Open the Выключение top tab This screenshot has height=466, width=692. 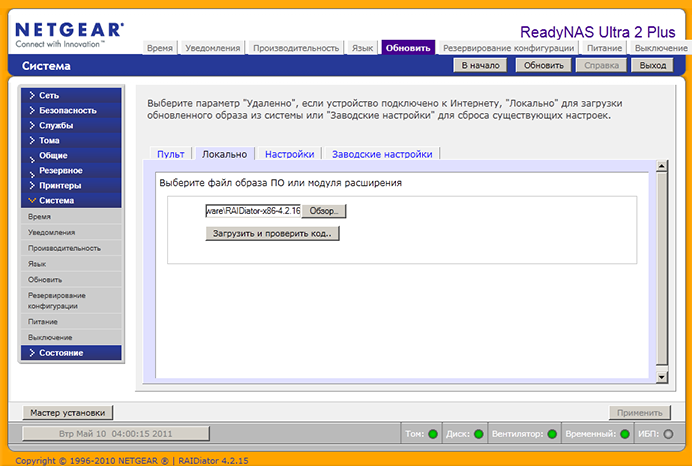[661, 48]
